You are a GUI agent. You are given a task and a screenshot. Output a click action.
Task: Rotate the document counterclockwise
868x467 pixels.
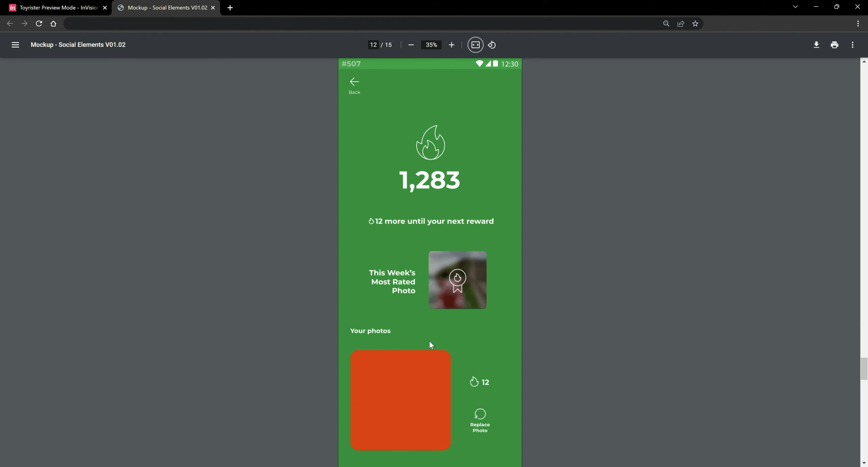[x=492, y=45]
